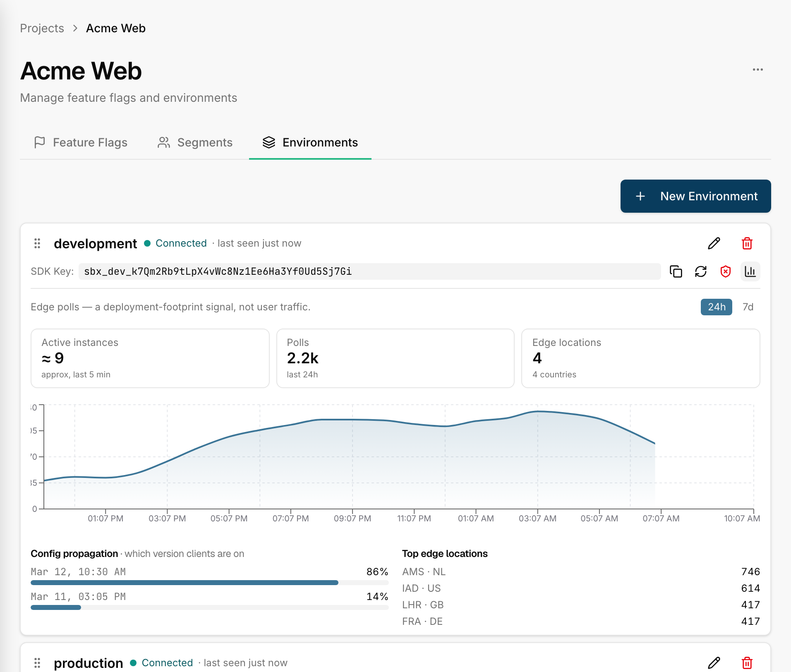791x672 pixels.
Task: Click the Mar 12, 10:30 AM version label
Action: pyautogui.click(x=78, y=572)
